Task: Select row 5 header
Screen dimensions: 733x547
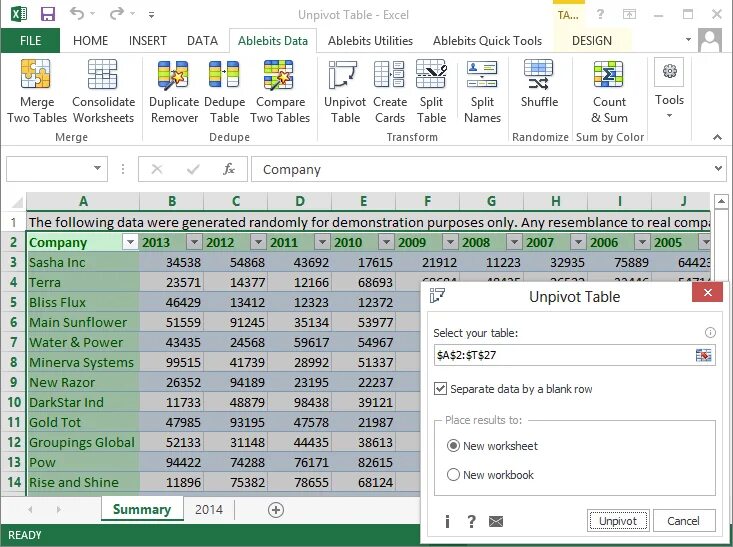Action: [x=14, y=302]
